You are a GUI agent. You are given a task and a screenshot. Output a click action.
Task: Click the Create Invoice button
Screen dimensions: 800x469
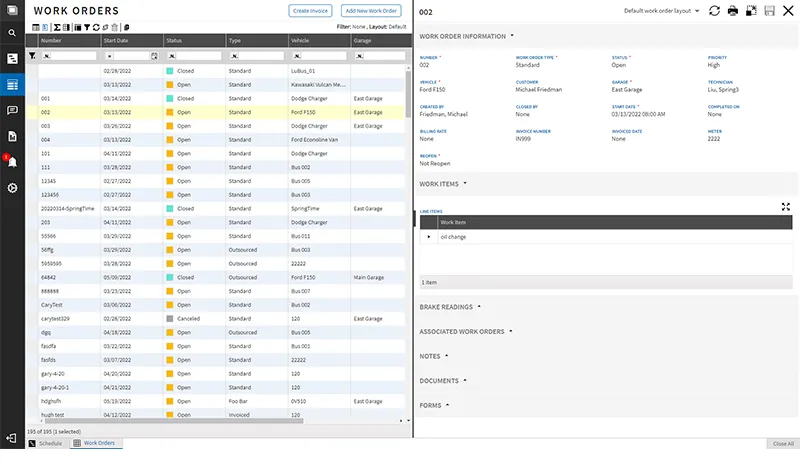(310, 11)
